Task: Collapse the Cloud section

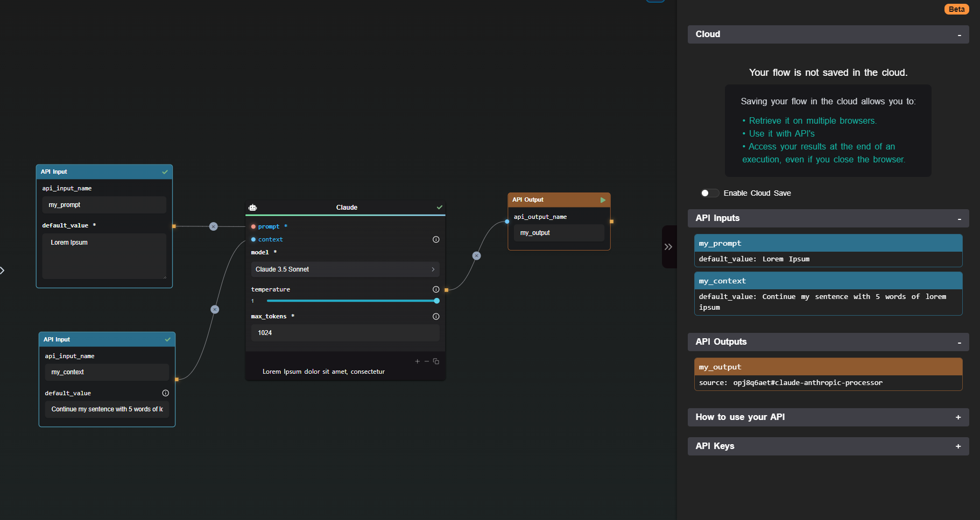Action: pos(959,35)
